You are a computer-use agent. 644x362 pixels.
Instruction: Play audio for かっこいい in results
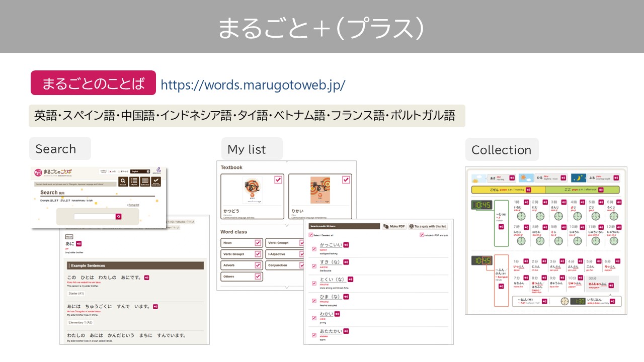(x=346, y=245)
